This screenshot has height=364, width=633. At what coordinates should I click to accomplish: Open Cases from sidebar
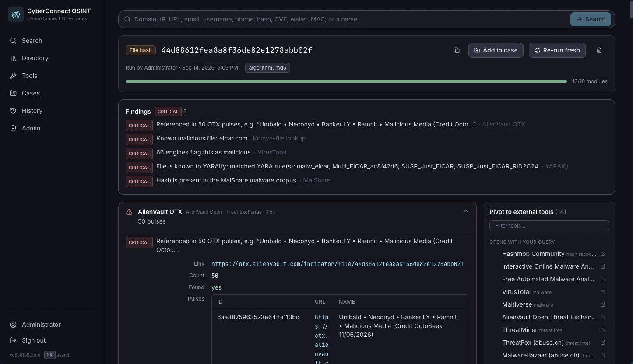52,93
